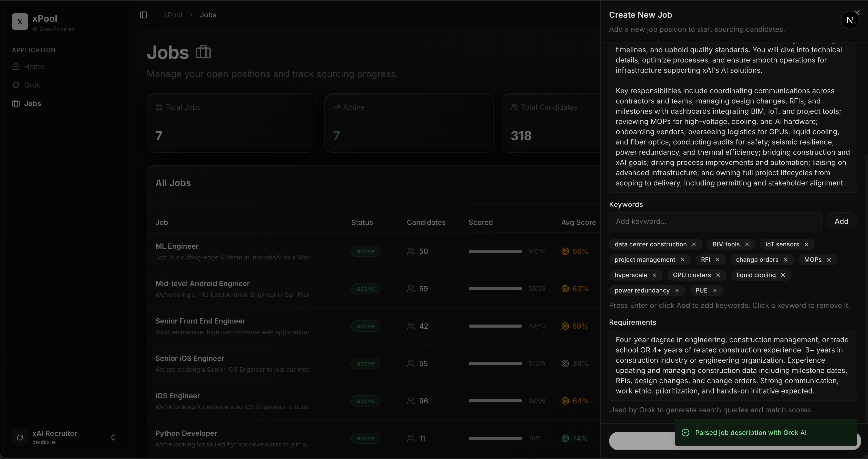Remove the hyperscale keyword tag
The image size is (868, 459).
[654, 275]
